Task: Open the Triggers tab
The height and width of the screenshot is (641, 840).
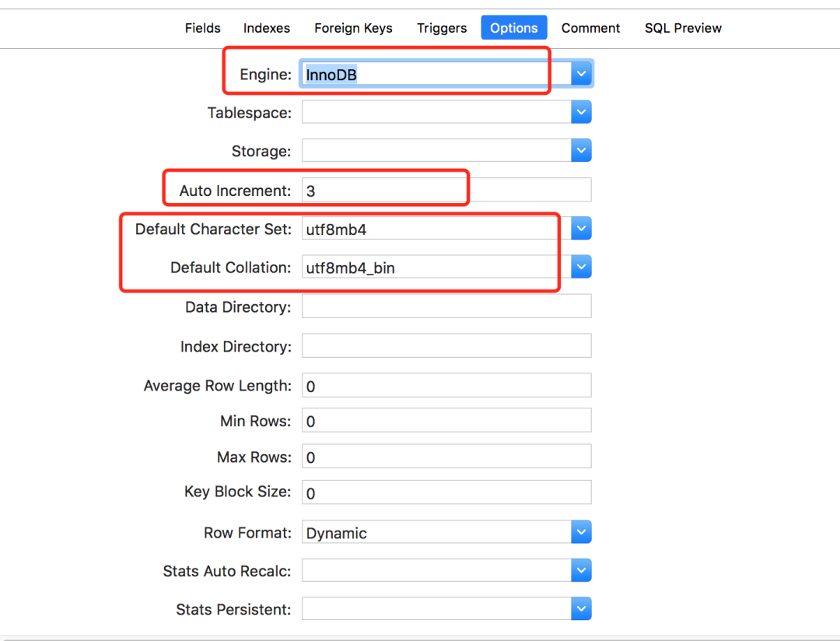Action: [441, 28]
